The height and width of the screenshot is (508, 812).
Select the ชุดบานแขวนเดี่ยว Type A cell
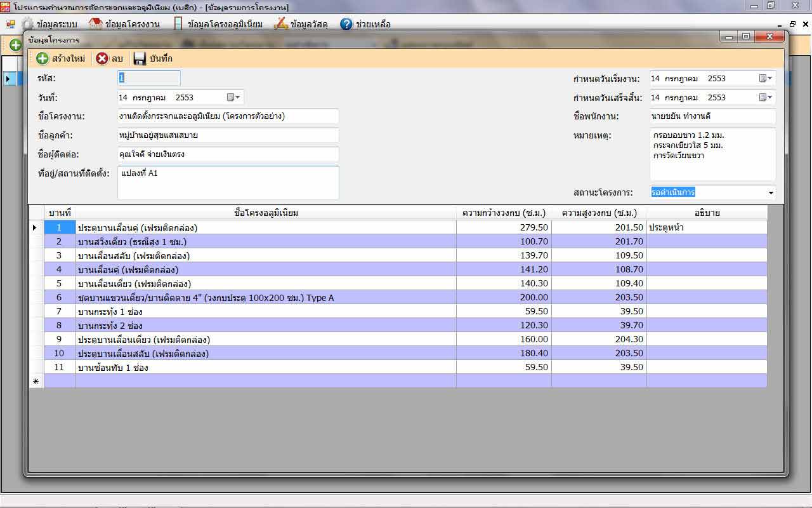[x=266, y=297]
